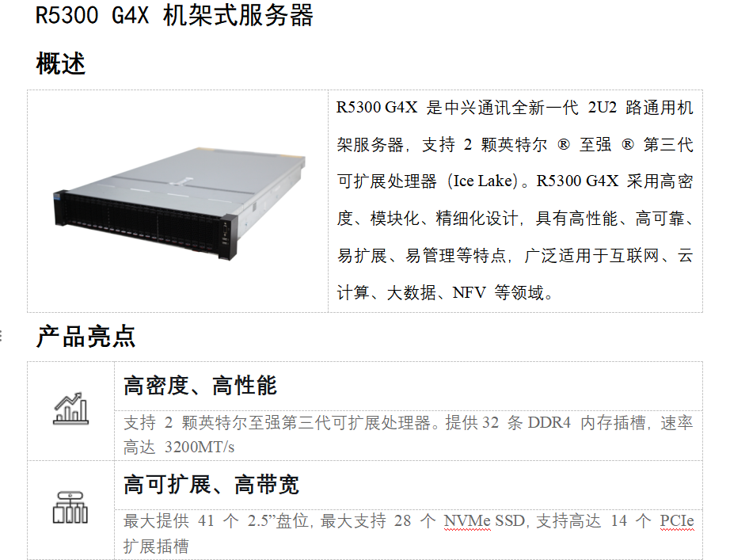The image size is (730, 560).
Task: Click the bar chart growth icon
Action: tap(70, 409)
